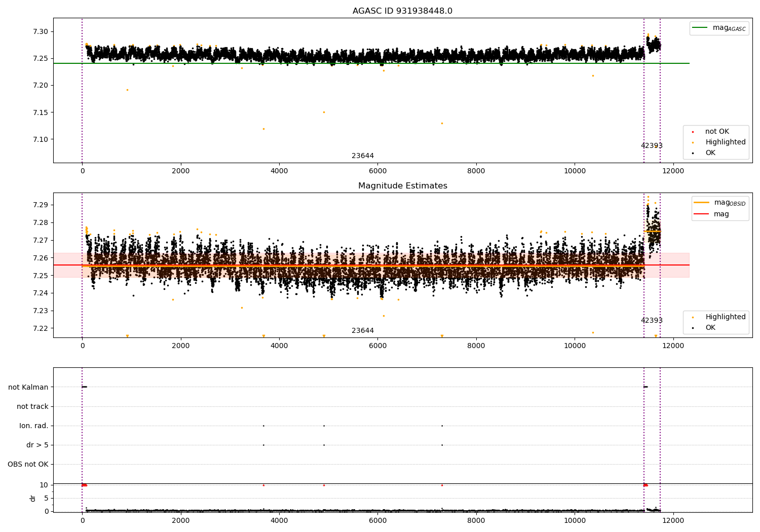Viewport: 760px width, 532px height.
Task: Click the 7.23 y-axis tick in Magnitude Estimates
Action: (41, 311)
